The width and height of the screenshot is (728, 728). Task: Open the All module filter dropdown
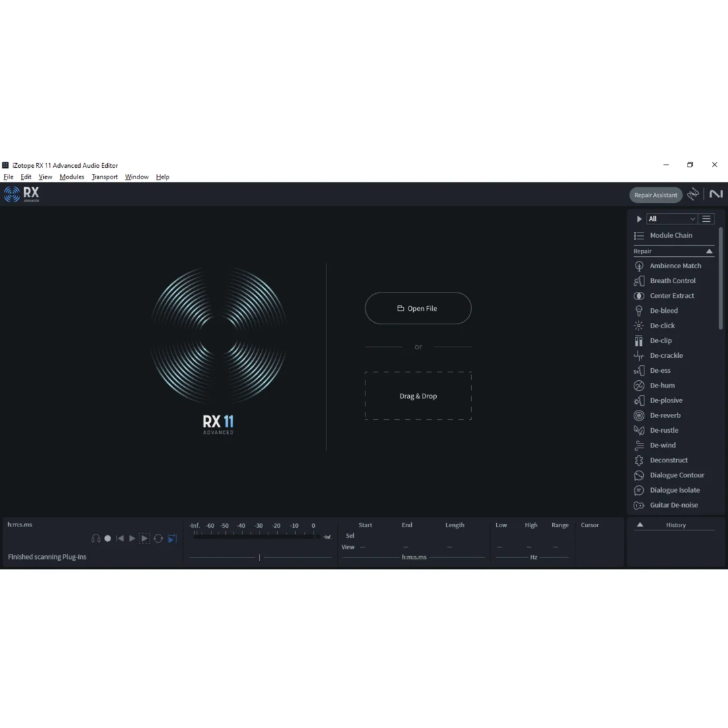pos(671,219)
